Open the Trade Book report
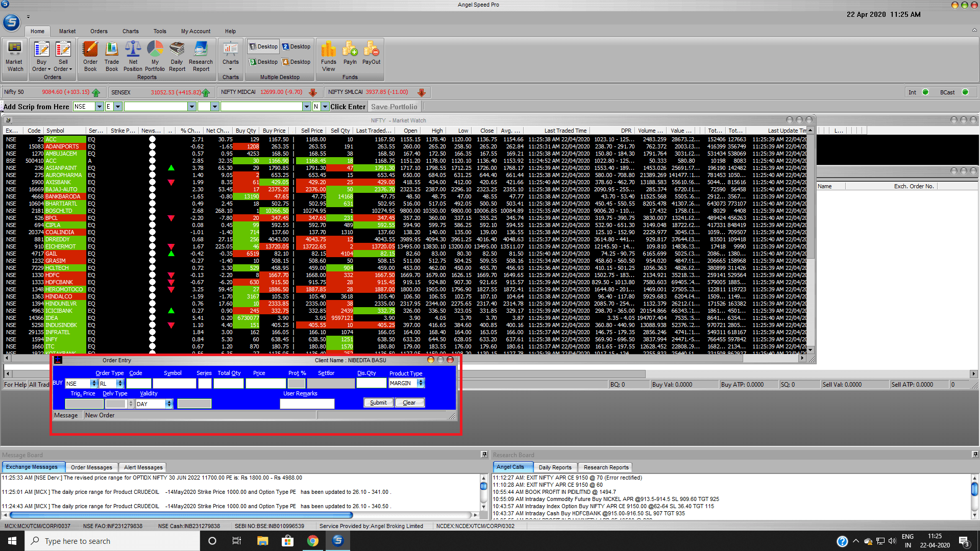The image size is (980, 551). [x=112, y=57]
